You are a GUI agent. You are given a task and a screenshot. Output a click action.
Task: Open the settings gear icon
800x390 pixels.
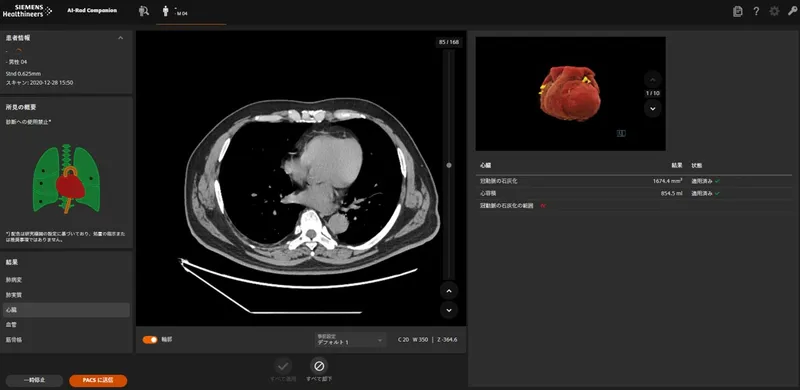pyautogui.click(x=774, y=11)
